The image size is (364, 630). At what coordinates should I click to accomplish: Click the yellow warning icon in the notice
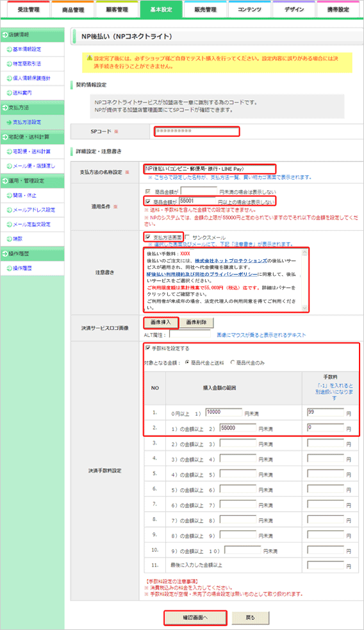tap(90, 58)
